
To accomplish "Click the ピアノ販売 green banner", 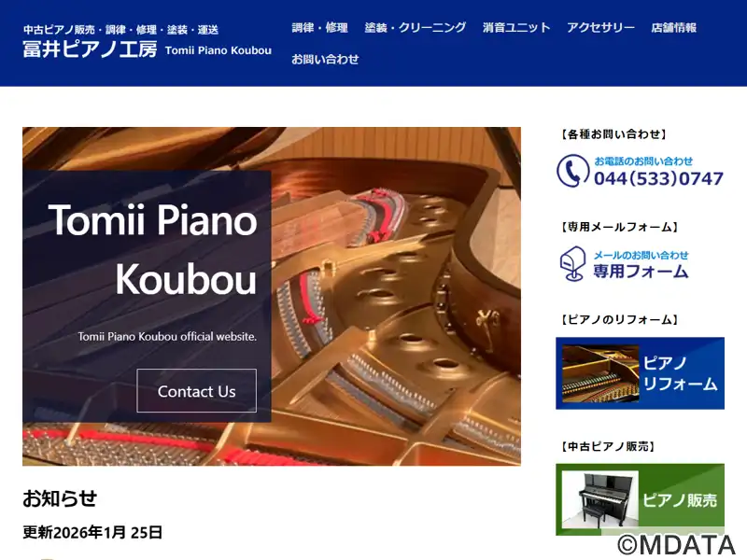I will tap(640, 499).
